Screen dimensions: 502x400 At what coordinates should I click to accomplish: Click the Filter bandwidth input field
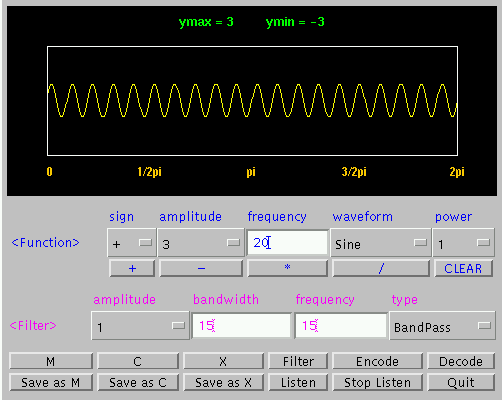pos(241,325)
